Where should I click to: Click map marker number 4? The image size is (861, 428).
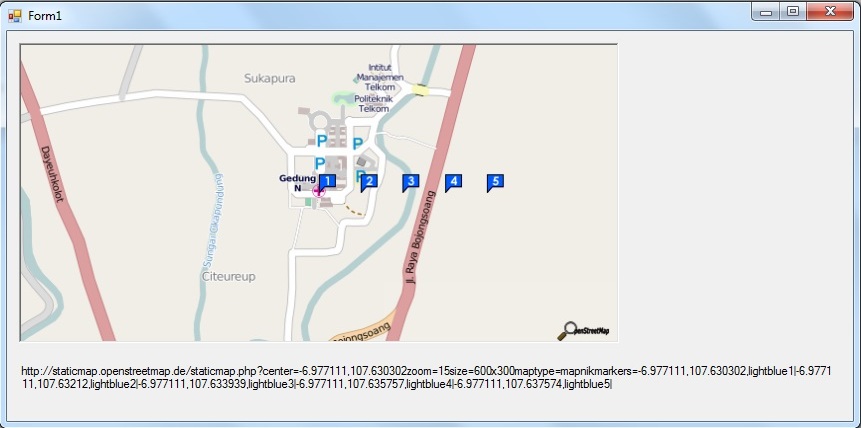tap(453, 183)
